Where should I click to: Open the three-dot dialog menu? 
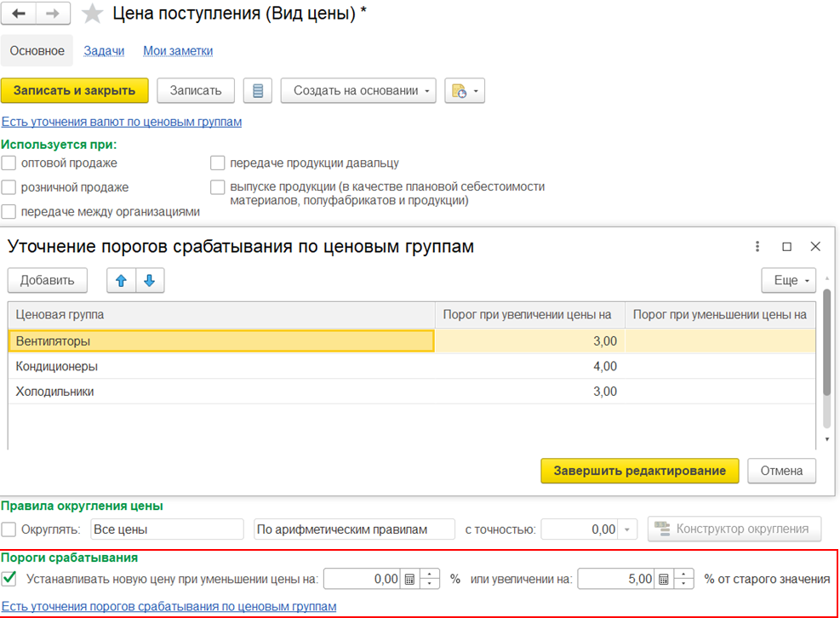757,247
